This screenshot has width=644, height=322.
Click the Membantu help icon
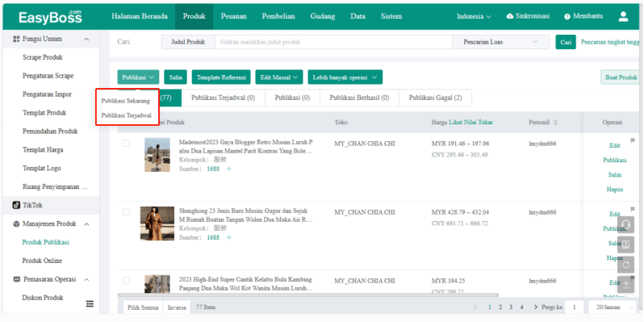567,16
